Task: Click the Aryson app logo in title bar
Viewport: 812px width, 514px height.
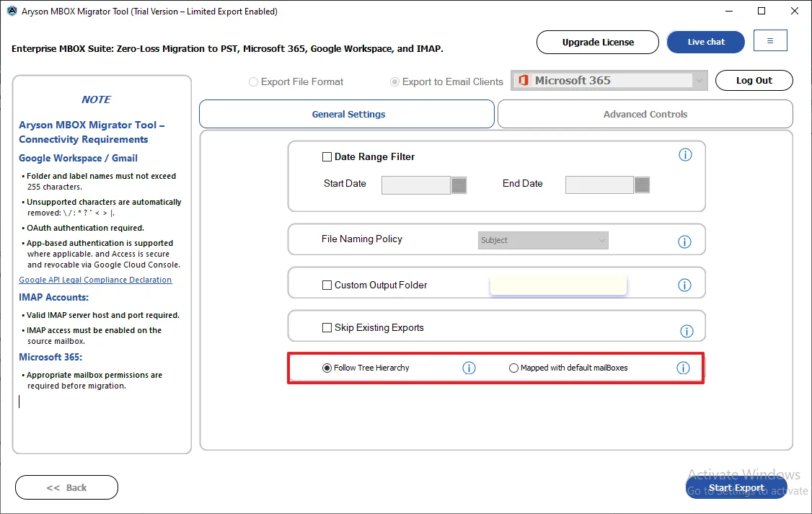Action: point(12,11)
